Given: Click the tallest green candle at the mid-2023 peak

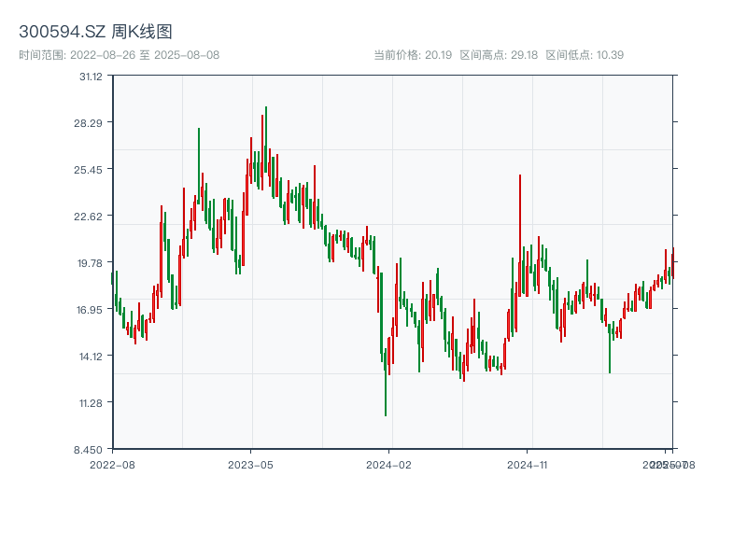Looking at the screenshot, I should click(x=266, y=139).
